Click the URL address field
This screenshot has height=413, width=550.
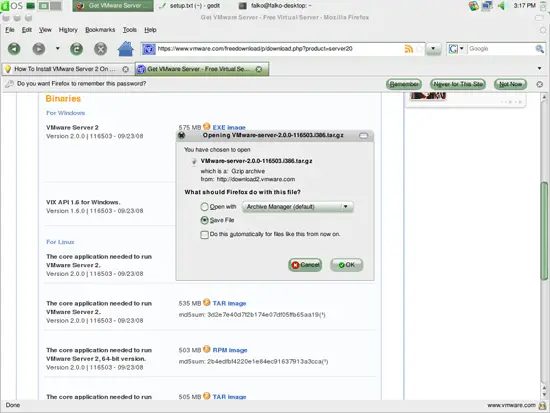point(279,49)
